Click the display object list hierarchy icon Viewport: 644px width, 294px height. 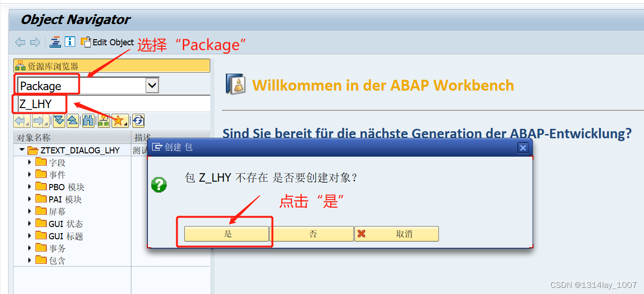55,42
